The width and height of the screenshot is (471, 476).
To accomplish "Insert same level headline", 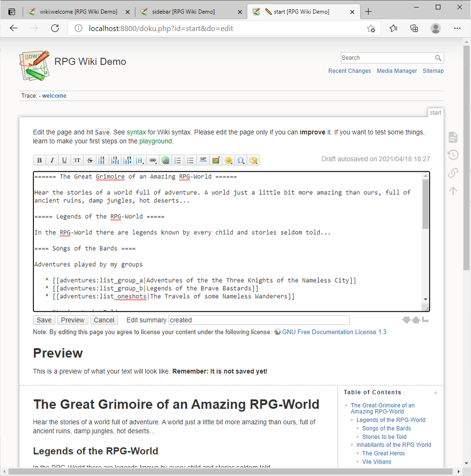I will point(102,160).
